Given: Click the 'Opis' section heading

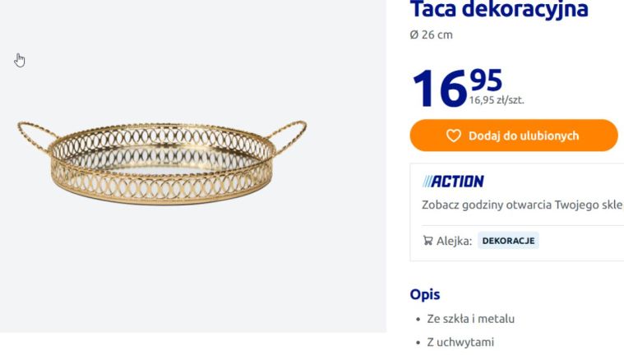Looking at the screenshot, I should (x=425, y=294).
